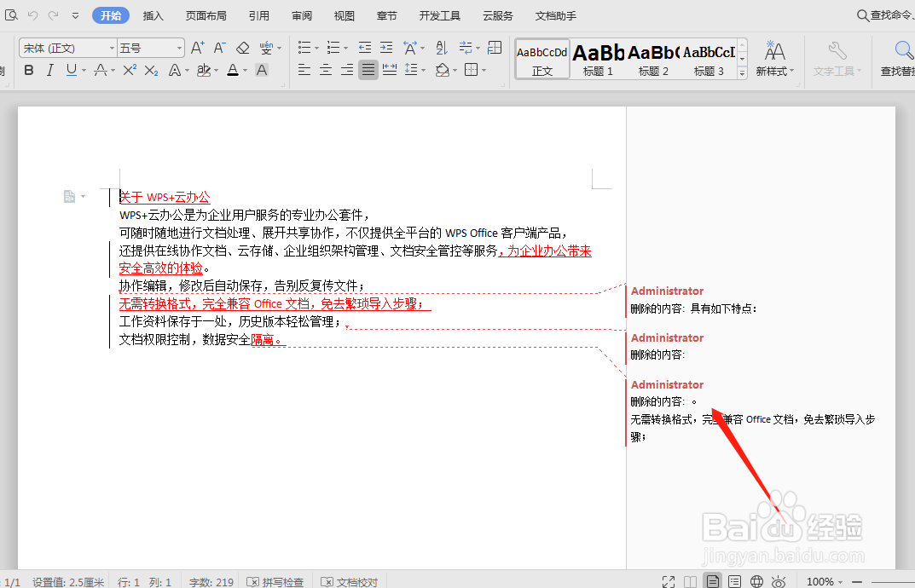This screenshot has height=588, width=915.
Task: Click the font color A button
Action: (x=233, y=71)
